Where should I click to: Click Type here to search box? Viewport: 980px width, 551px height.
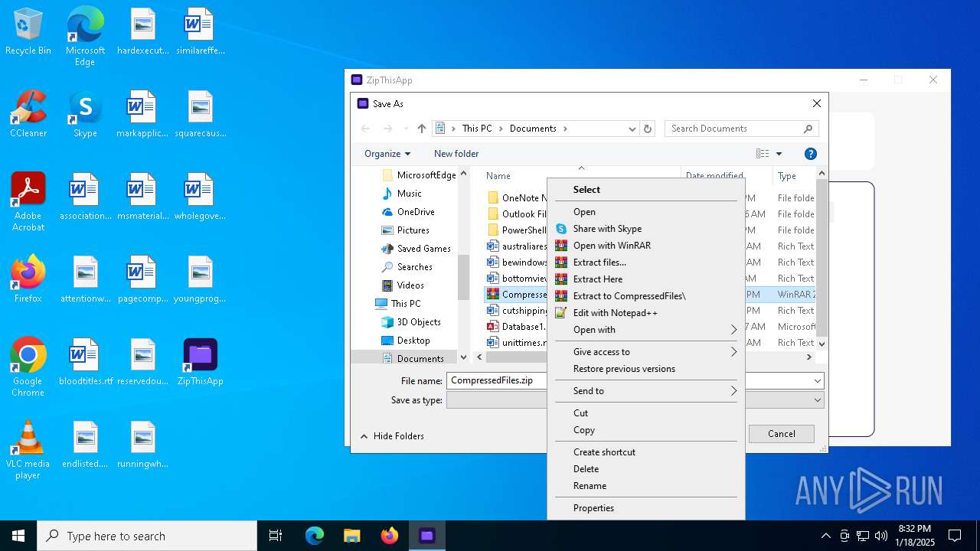click(x=147, y=536)
